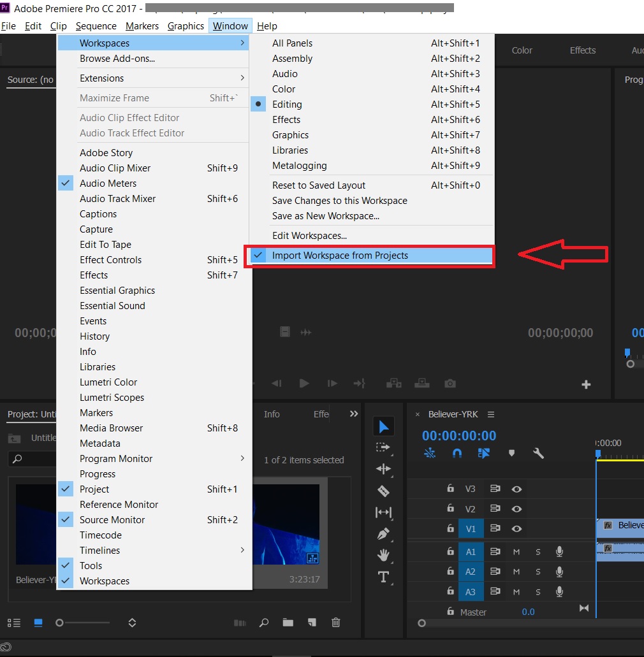This screenshot has height=657, width=644.
Task: Expand the Timelines submenu
Action: 154,551
